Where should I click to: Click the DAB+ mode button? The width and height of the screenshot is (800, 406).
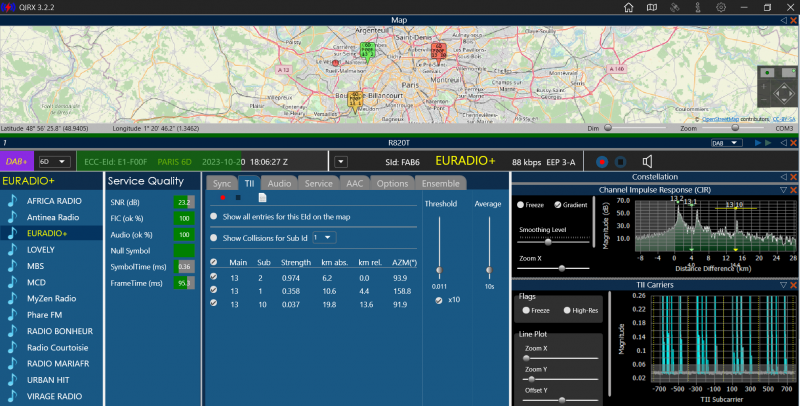coord(16,162)
